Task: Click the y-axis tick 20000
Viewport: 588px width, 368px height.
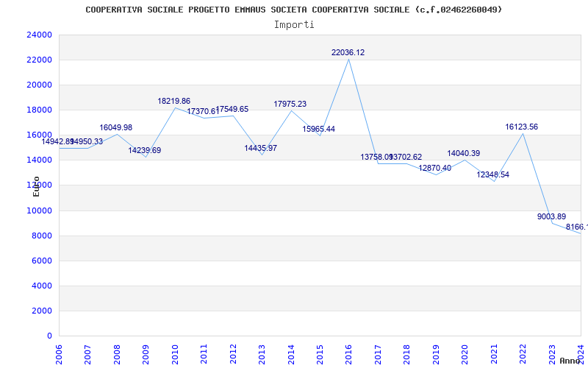Action: [39, 85]
